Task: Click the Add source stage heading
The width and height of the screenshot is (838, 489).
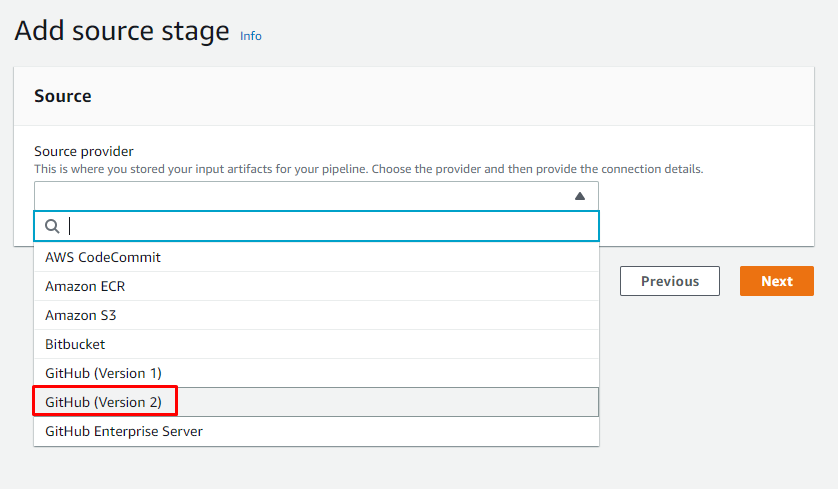Action: click(x=122, y=31)
